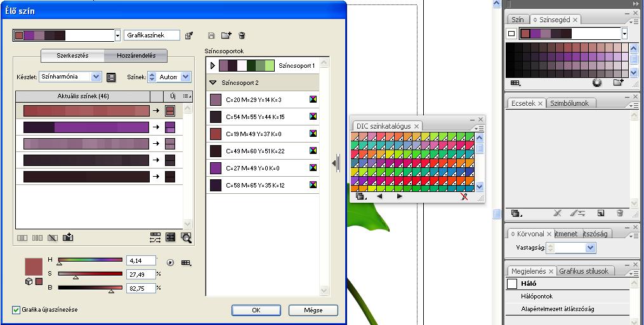644x325 pixels.
Task: Open color reduction options icon beside the Készlet dropdown
Action: [111, 77]
